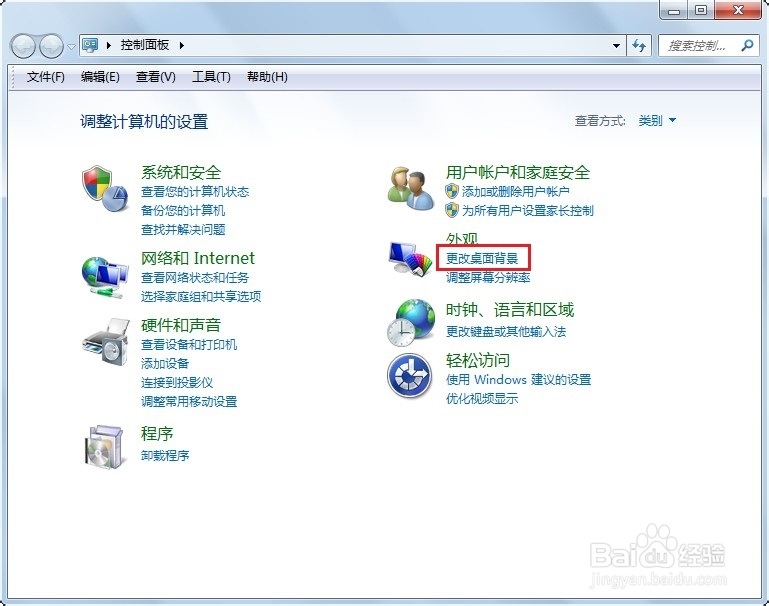Open 网络和 Internet category link

198,258
